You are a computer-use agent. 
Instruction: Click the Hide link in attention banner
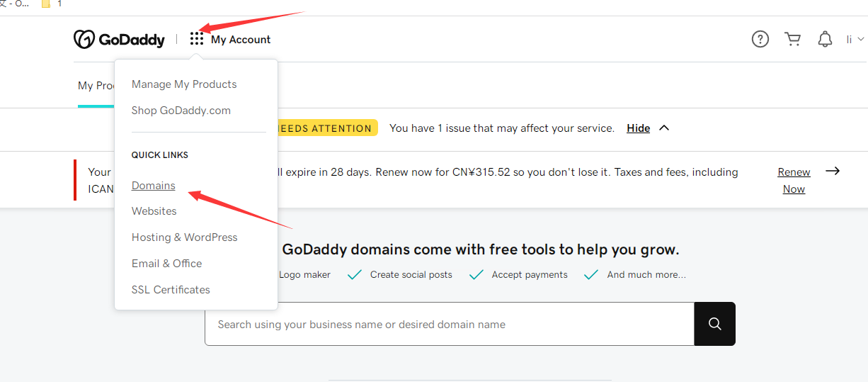tap(639, 128)
